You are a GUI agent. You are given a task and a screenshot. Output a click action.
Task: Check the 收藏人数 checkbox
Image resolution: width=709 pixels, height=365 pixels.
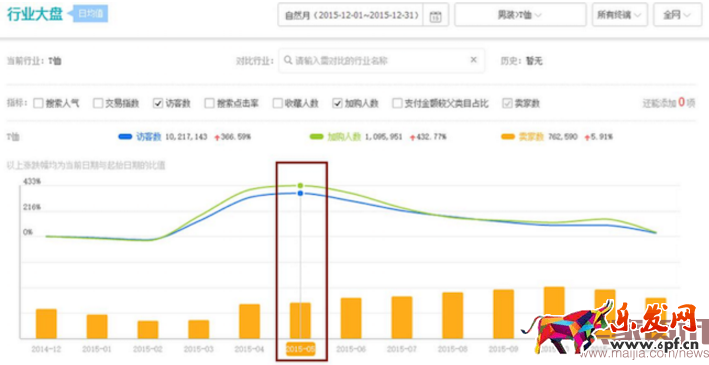(x=278, y=104)
